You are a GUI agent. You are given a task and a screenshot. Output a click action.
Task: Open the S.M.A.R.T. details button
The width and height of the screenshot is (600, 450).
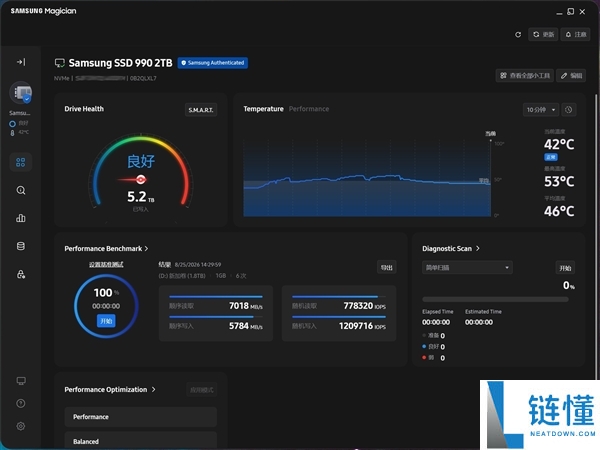pos(201,110)
